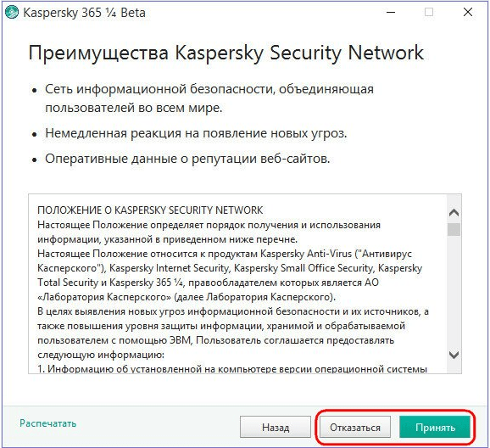The image size is (490, 448).
Task: Select the bullet 'Сеть информационной безопасности'
Action: coord(209,98)
